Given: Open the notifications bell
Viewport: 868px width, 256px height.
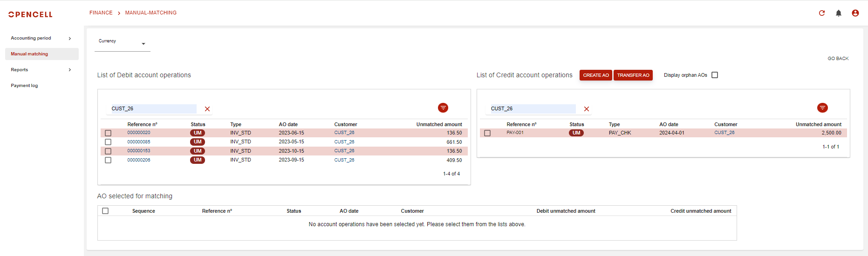Looking at the screenshot, I should pyautogui.click(x=838, y=13).
